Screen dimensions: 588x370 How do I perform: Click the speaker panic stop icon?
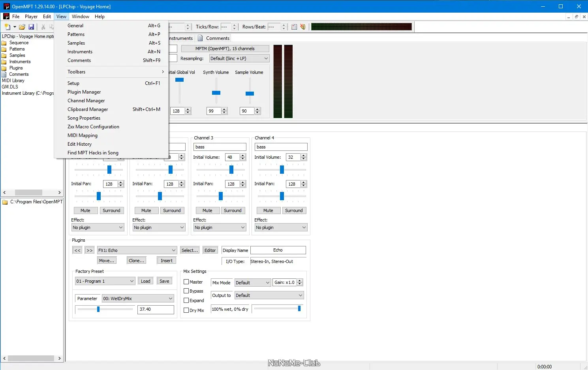point(303,27)
